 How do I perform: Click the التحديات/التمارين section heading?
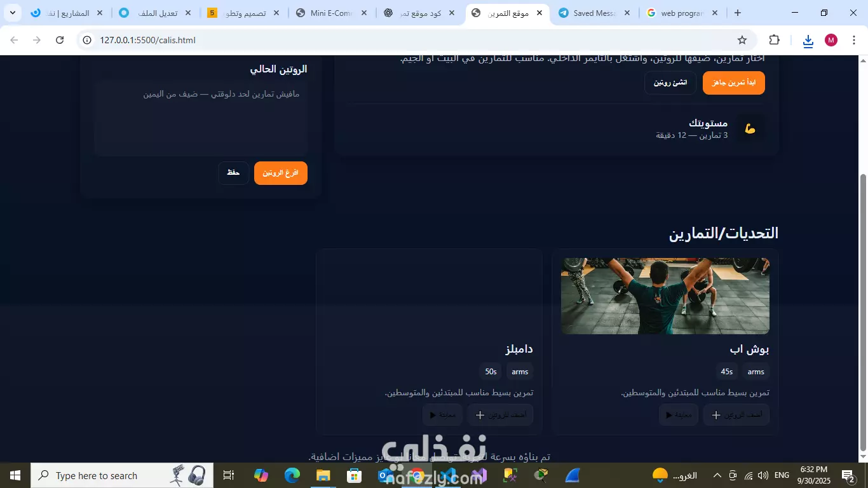coord(724,233)
